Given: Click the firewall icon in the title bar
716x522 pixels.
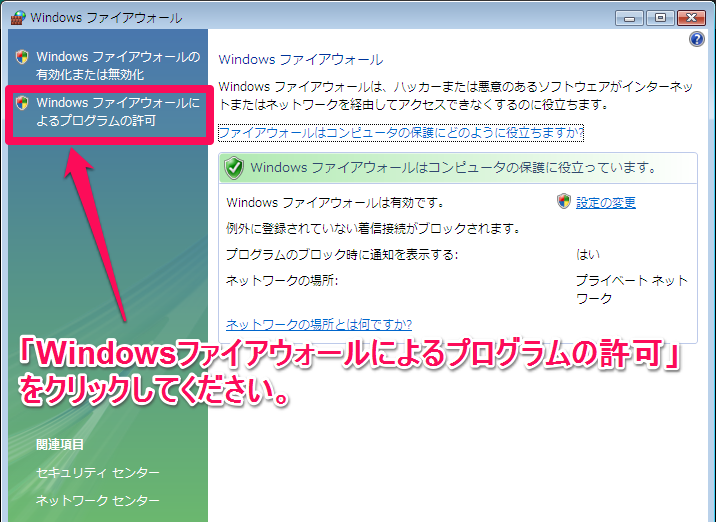Looking at the screenshot, I should pos(18,18).
